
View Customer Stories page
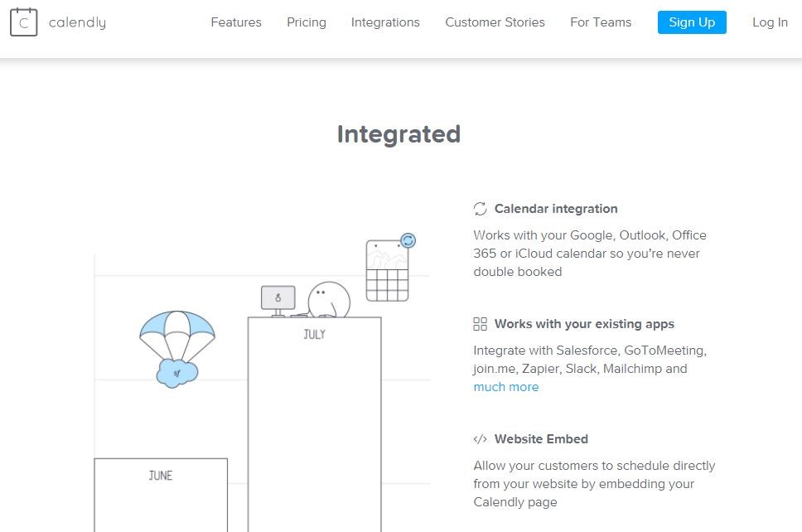495,22
